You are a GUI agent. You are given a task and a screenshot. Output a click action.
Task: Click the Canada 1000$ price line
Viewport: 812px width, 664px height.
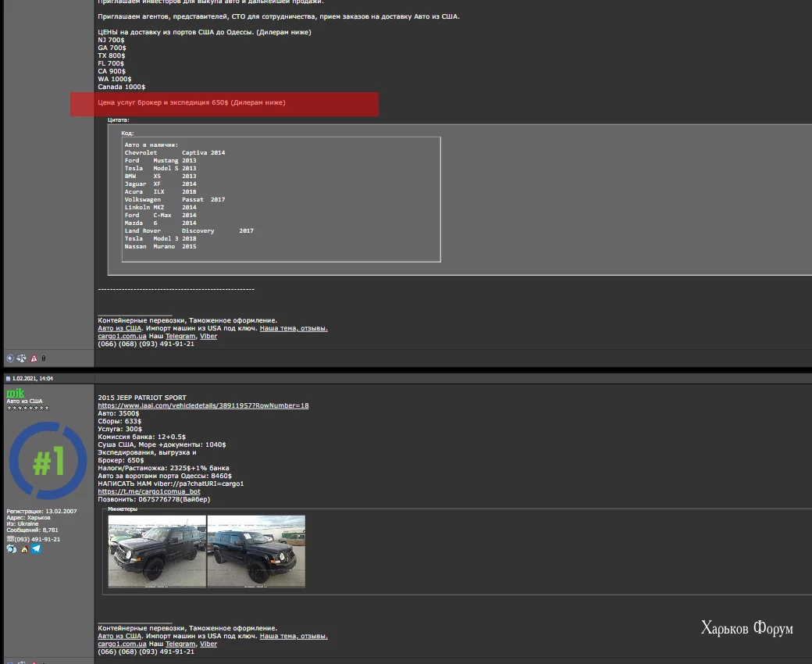tap(122, 87)
